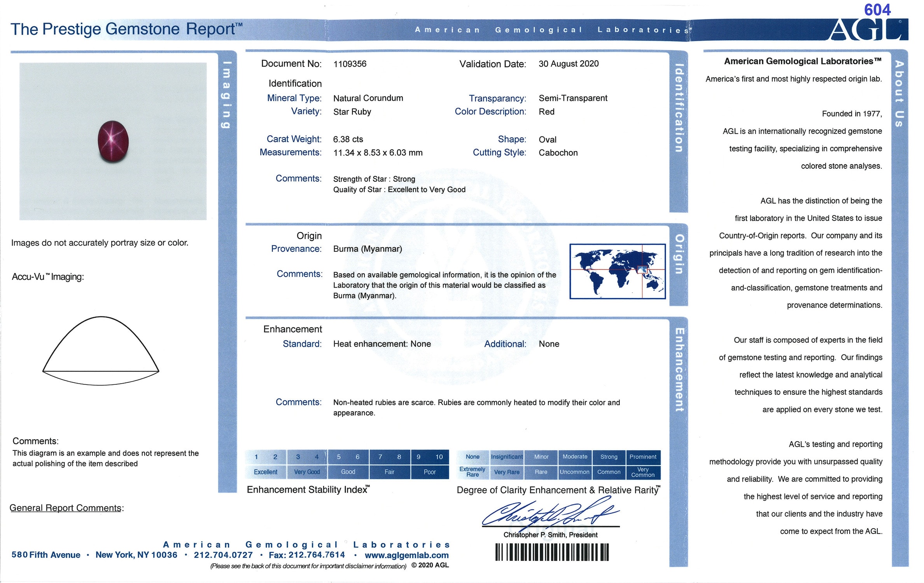Select the Excellent stability index cell
Viewport: 924px width, 583px height.
266,472
